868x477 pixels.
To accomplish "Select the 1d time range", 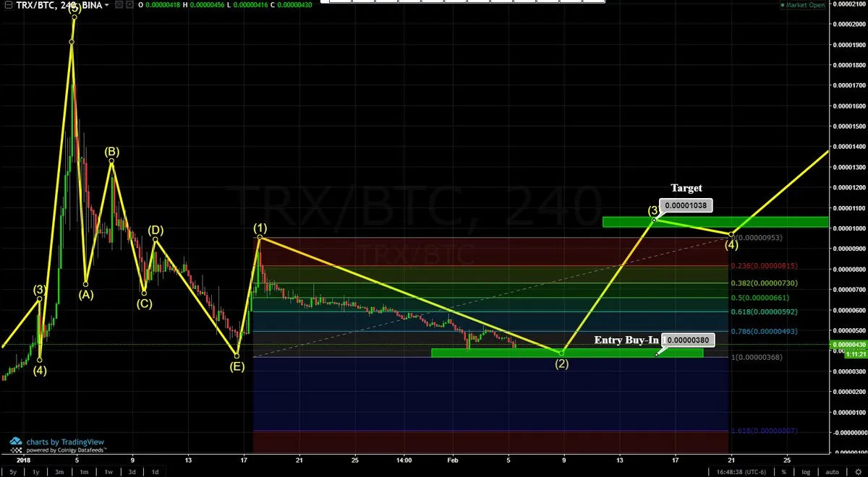I will click(x=155, y=472).
